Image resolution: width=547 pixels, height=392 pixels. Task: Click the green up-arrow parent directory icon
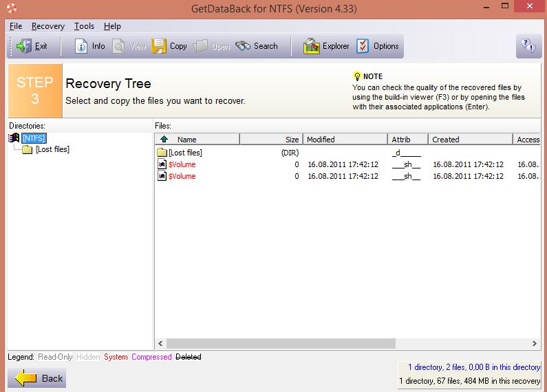click(x=164, y=139)
